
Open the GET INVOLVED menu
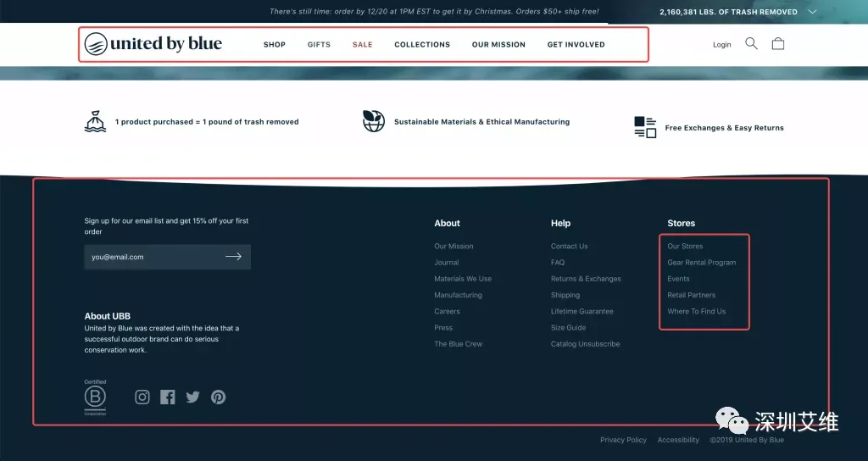576,44
